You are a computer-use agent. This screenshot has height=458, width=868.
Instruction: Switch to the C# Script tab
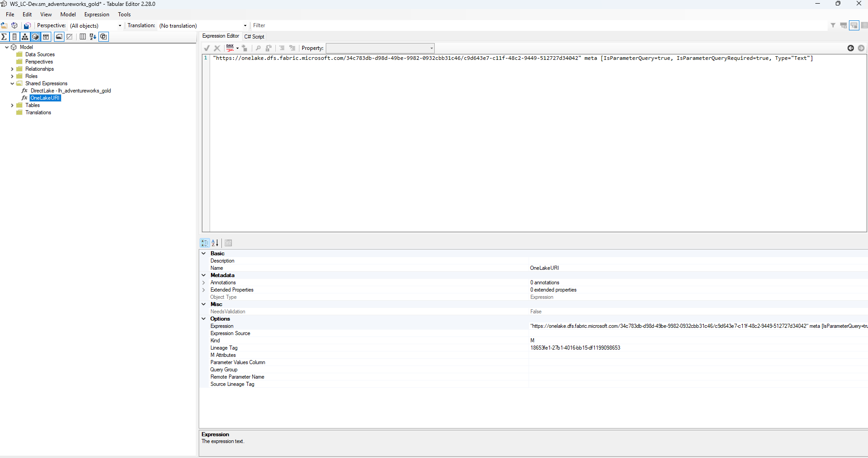point(254,37)
